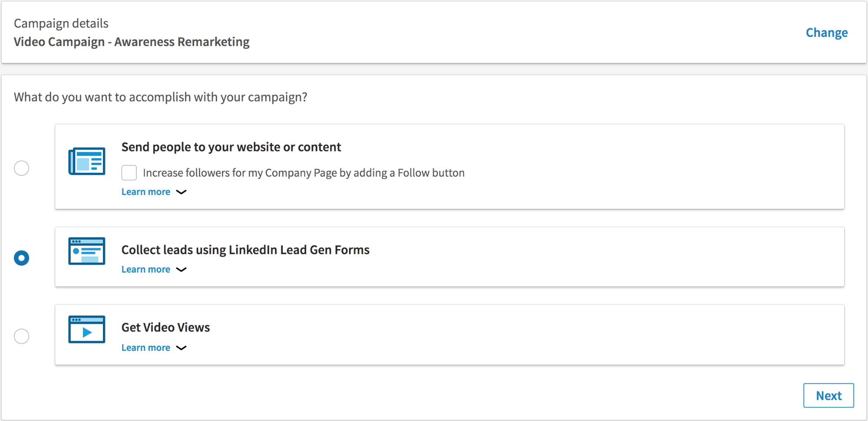868x421 pixels.
Task: Select the website or content radio button
Action: click(x=22, y=168)
